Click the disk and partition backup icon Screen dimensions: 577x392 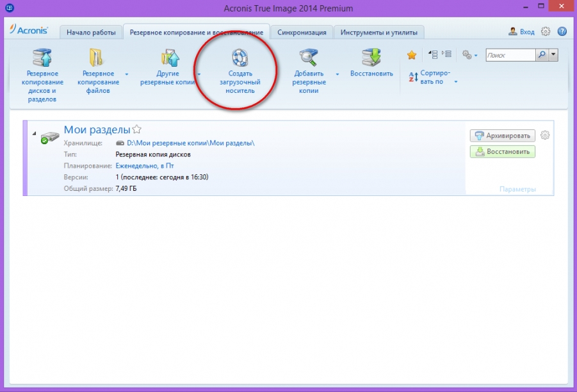42,58
